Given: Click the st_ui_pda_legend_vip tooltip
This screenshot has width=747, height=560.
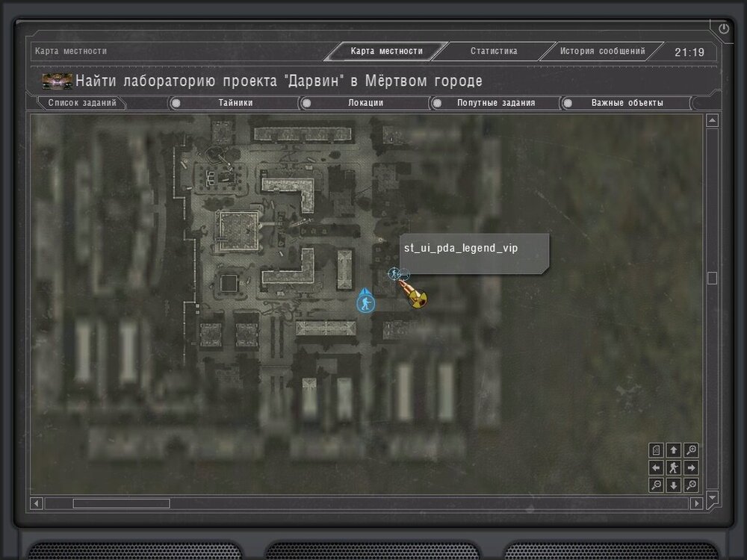Looking at the screenshot, I should (474, 254).
